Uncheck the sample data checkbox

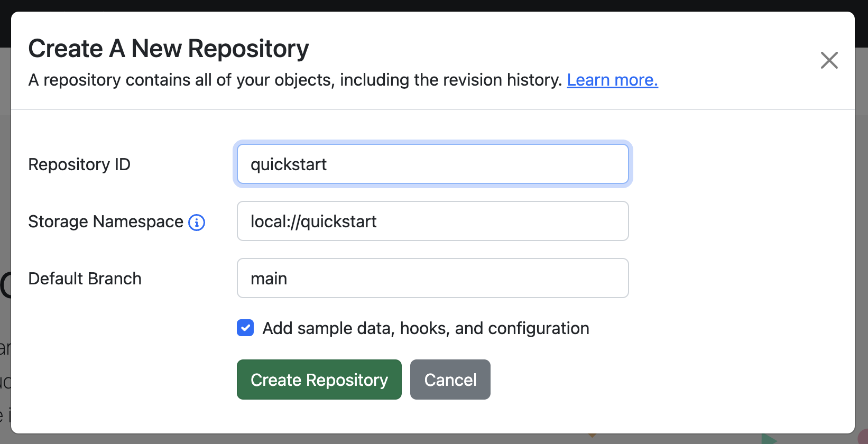click(x=245, y=328)
